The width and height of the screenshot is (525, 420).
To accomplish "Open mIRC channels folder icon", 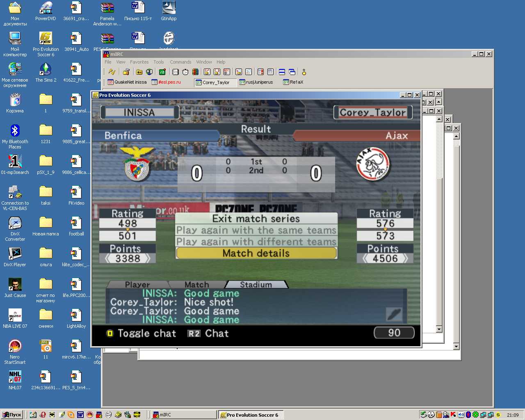I will pos(139,72).
